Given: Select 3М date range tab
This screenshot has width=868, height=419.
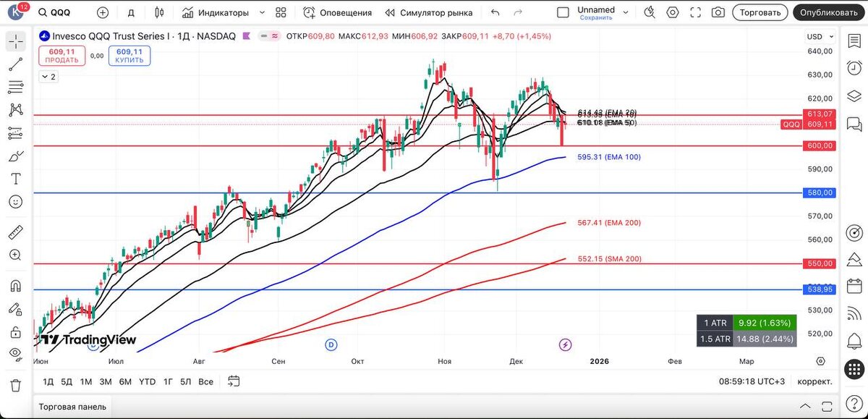Looking at the screenshot, I should [x=106, y=381].
